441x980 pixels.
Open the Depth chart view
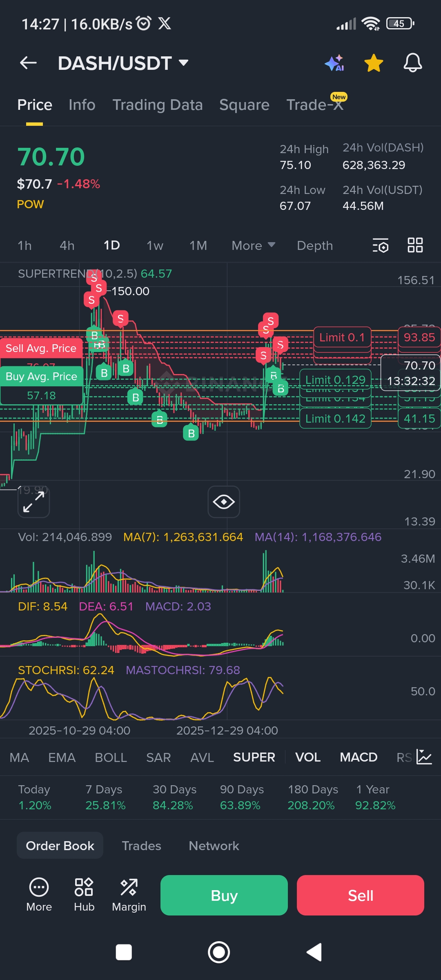(315, 245)
